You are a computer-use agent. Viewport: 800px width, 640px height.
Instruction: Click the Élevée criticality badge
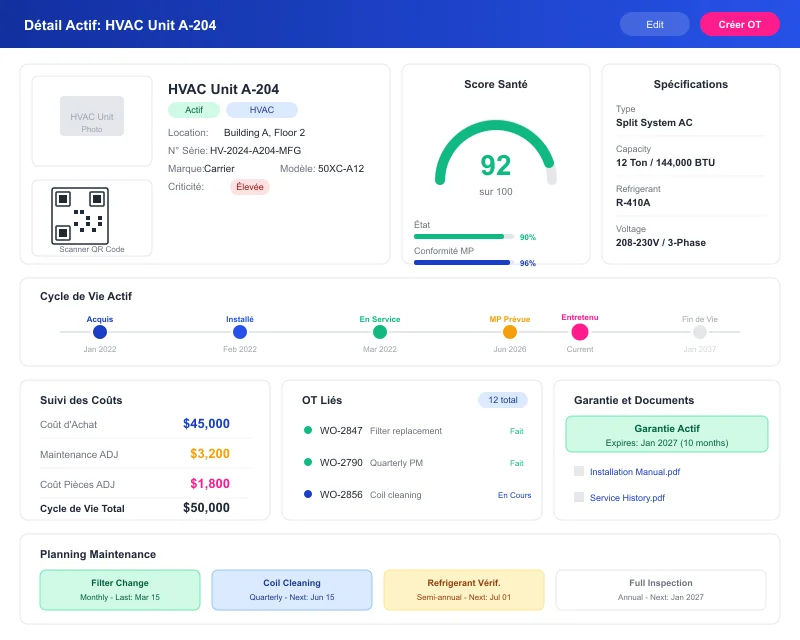(x=249, y=186)
